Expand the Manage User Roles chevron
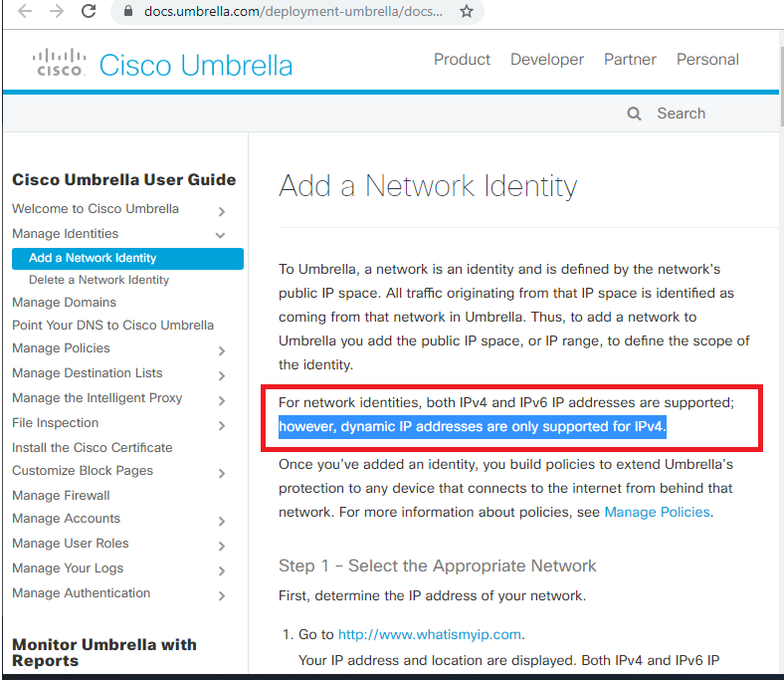Screen dimensions: 784x680 222,546
